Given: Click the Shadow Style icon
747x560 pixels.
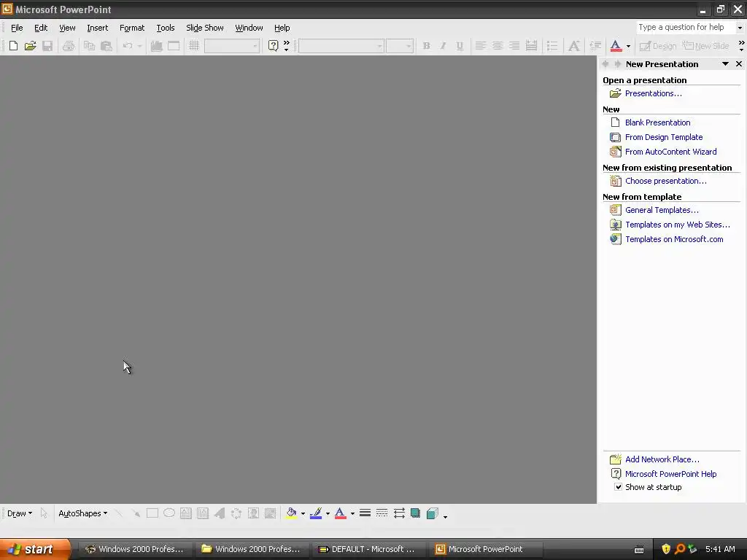Looking at the screenshot, I should tap(415, 513).
